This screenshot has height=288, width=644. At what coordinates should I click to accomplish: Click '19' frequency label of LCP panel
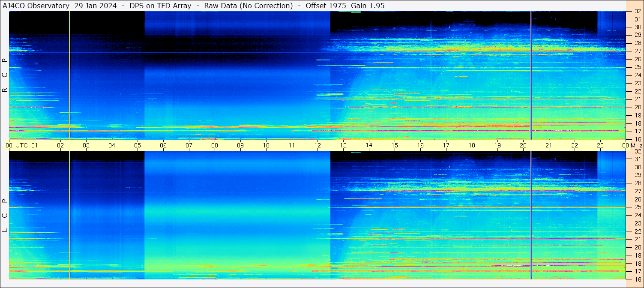[x=638, y=255]
